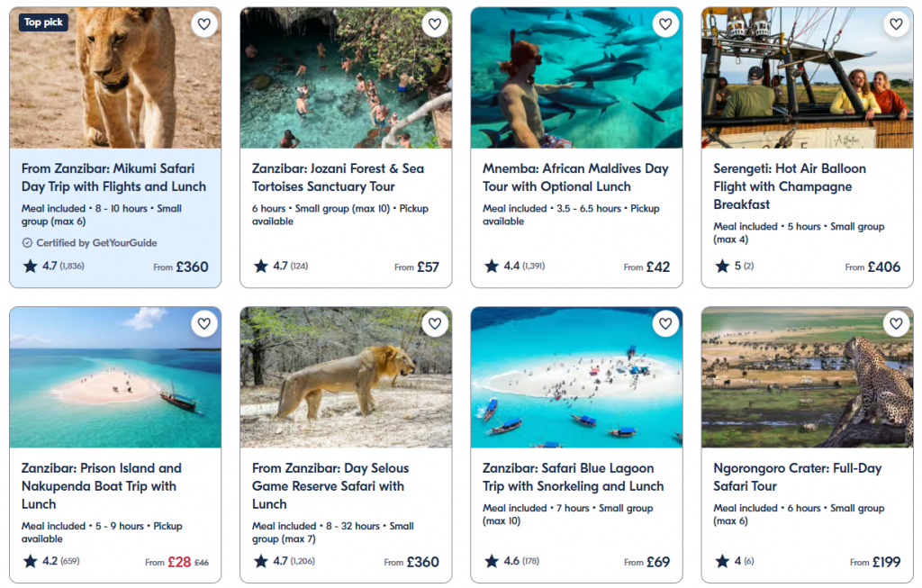Click star rating icon on Jozani Forest card

point(261,267)
